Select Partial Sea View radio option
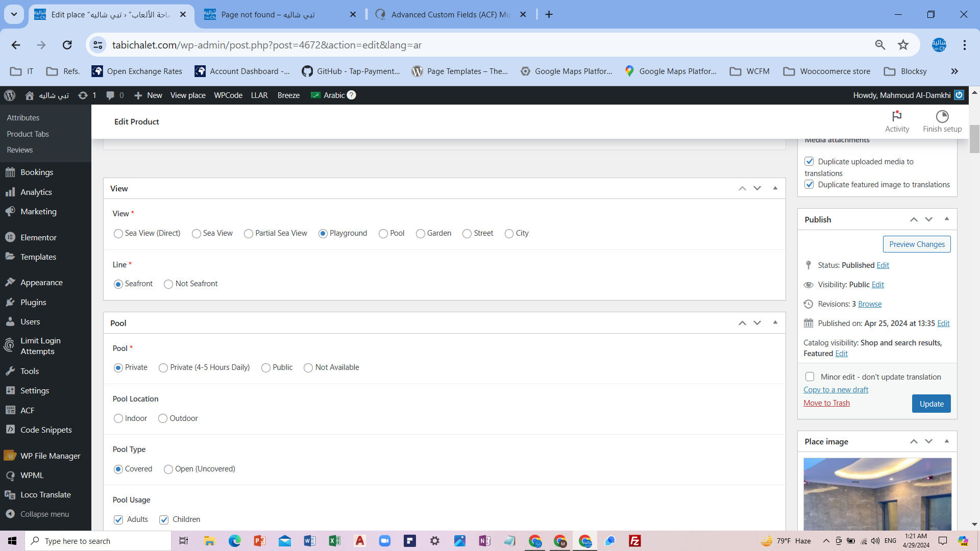980x551 pixels. (x=248, y=234)
